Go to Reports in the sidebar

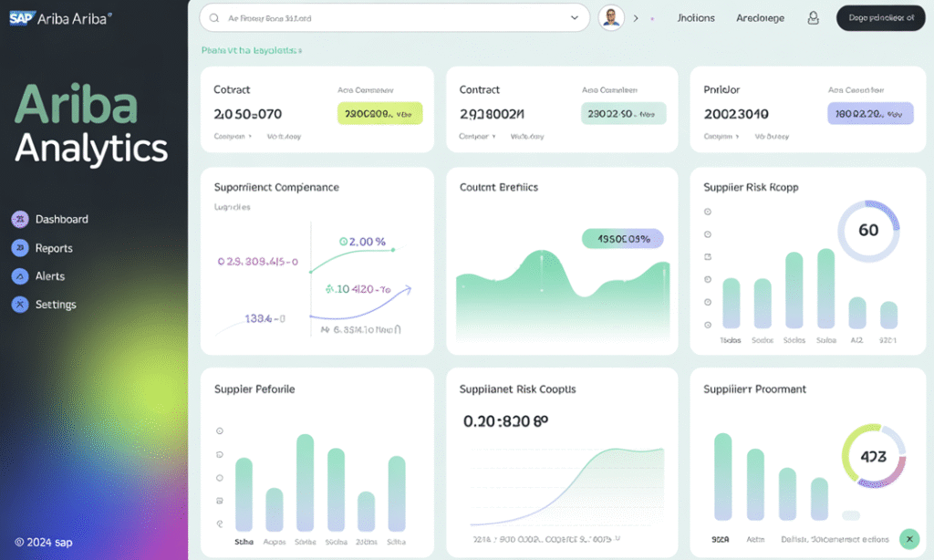[x=42, y=248]
